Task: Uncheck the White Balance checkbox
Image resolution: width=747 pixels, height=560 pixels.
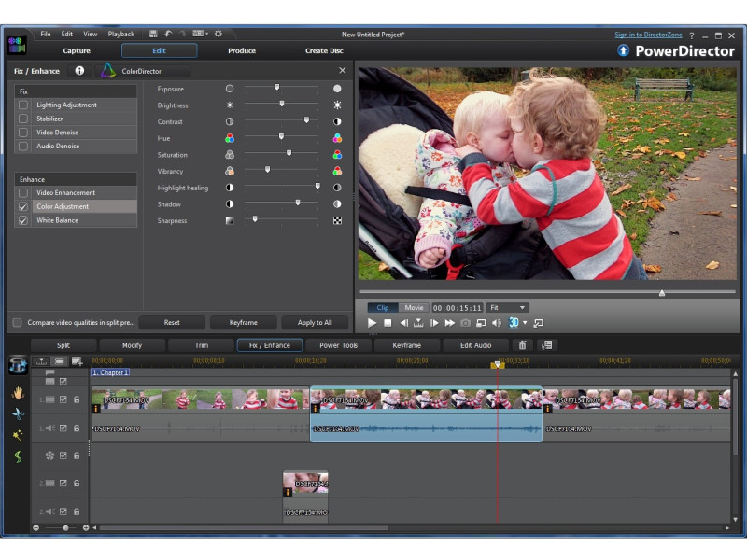Action: pos(22,220)
